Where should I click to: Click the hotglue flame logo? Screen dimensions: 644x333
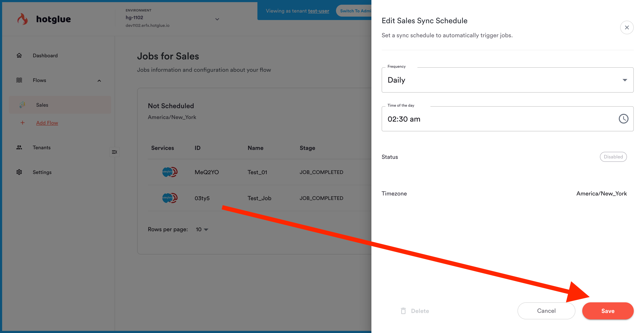(23, 19)
